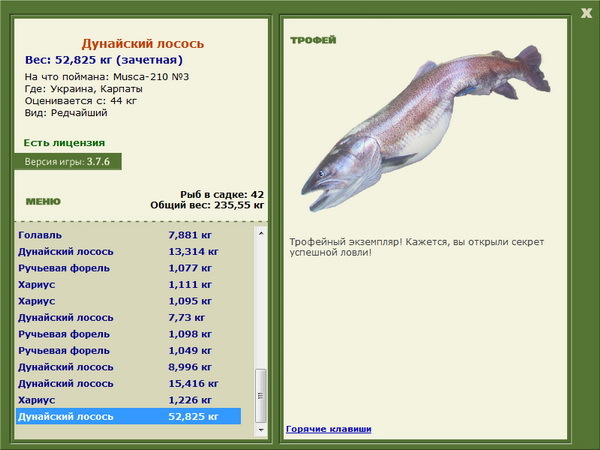Select the Хариус 1,111 кг row
Screen dimensions: 600x450
point(129,285)
